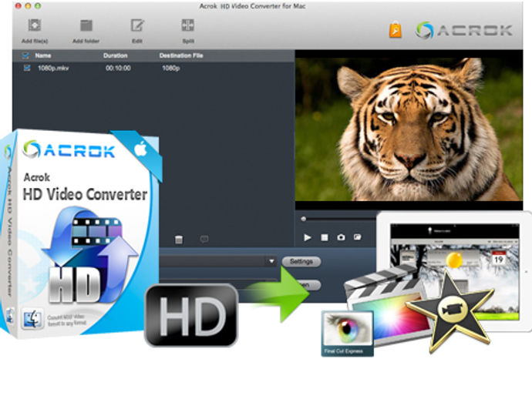Play the preview video
The width and height of the screenshot is (532, 399).
[x=308, y=237]
